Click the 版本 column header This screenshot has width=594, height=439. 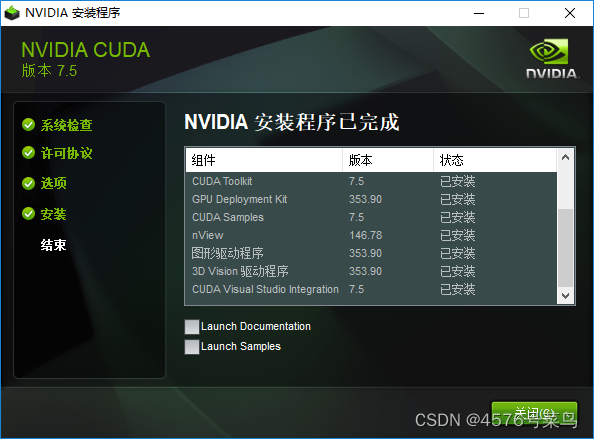pos(388,160)
